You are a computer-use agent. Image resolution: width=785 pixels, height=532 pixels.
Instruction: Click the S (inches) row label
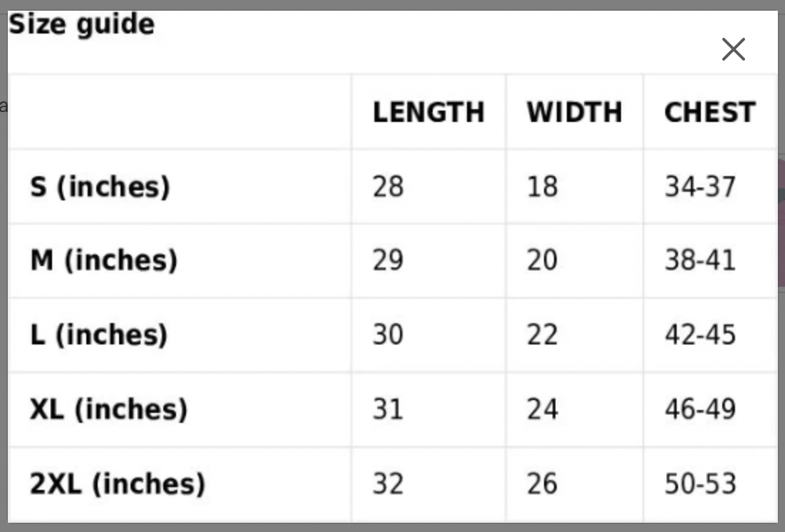coord(100,187)
